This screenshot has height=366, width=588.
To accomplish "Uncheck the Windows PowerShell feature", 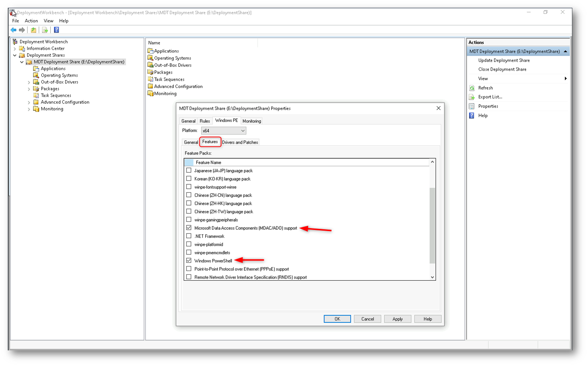I will click(189, 261).
